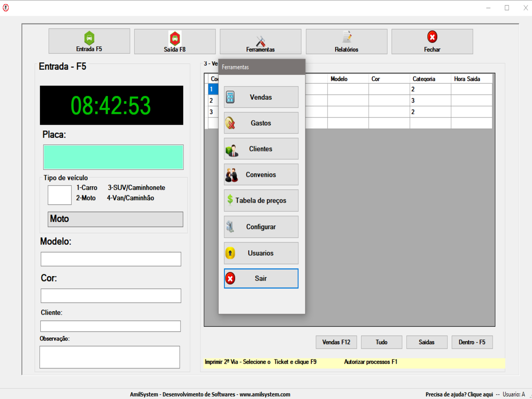Click the app logo in the title bar
This screenshot has height=399, width=532.
click(6, 8)
